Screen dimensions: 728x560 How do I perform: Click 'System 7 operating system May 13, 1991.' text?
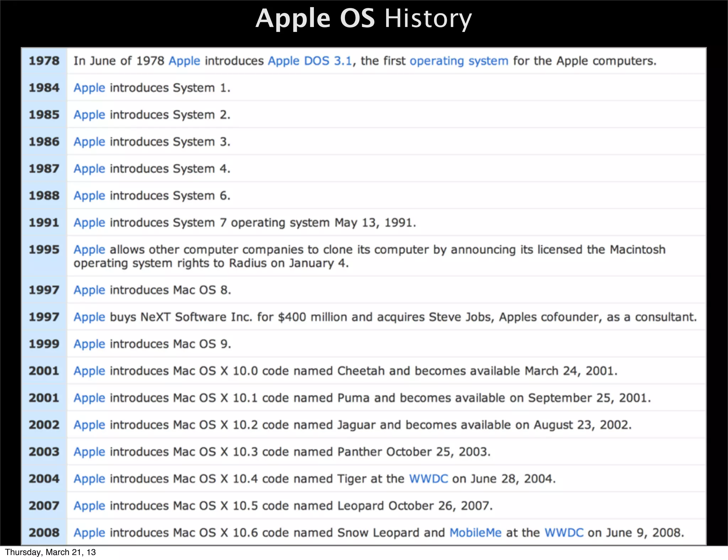[x=294, y=223]
